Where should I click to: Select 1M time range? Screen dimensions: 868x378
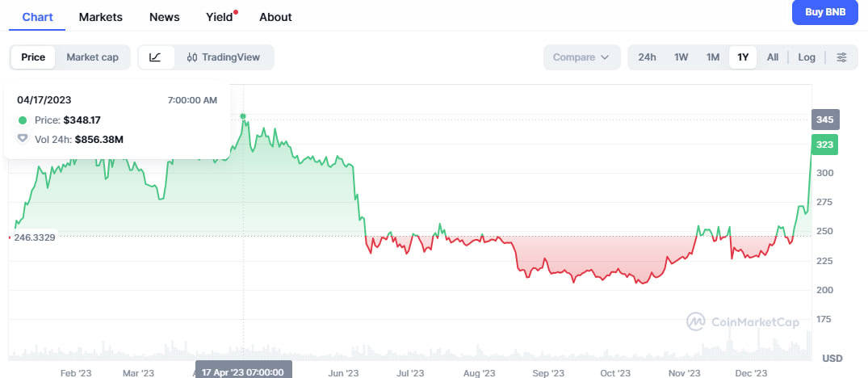(x=712, y=57)
